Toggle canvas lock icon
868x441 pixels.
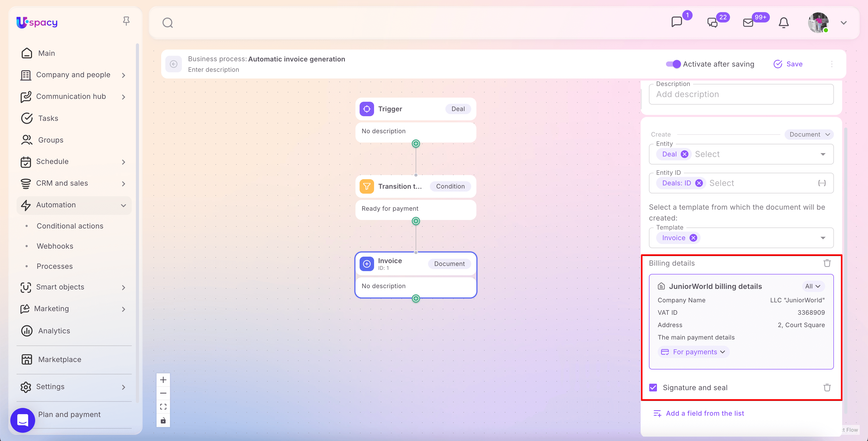point(163,420)
